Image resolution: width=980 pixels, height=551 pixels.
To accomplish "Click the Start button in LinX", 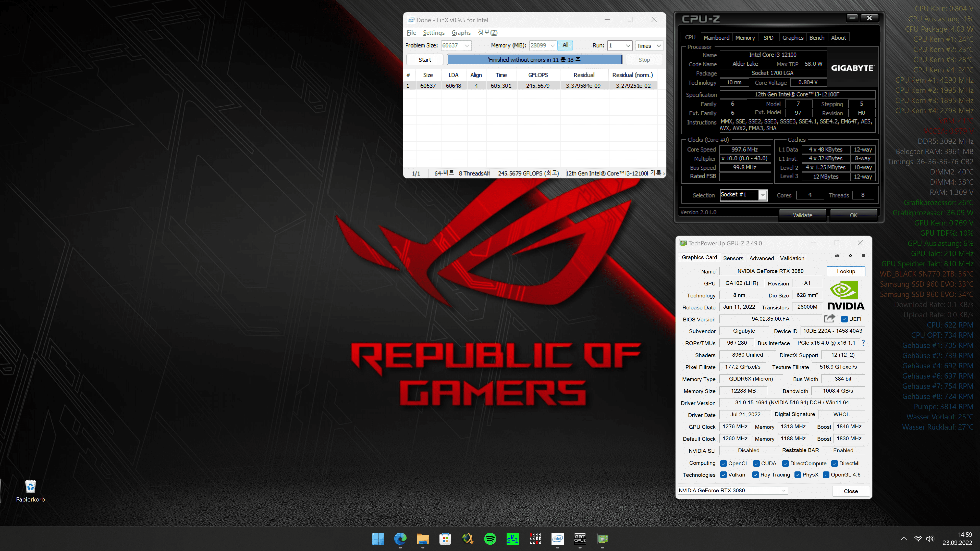I will pyautogui.click(x=425, y=60).
